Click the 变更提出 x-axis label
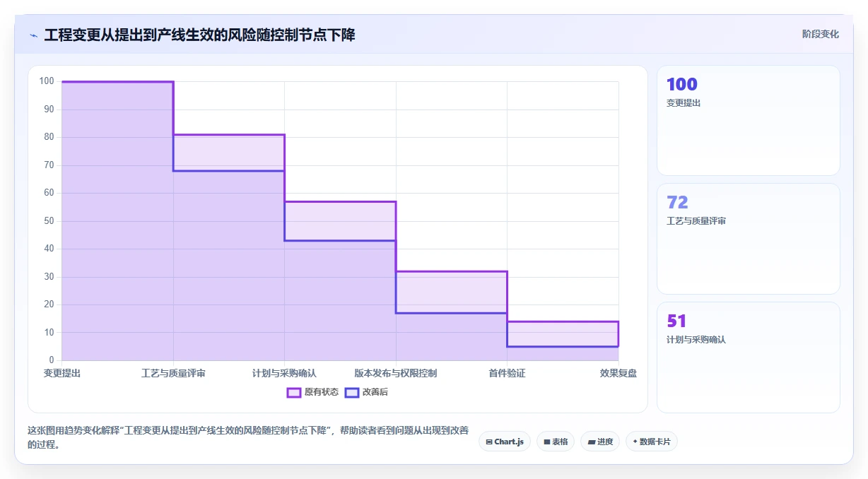This screenshot has width=868, height=479. (62, 373)
